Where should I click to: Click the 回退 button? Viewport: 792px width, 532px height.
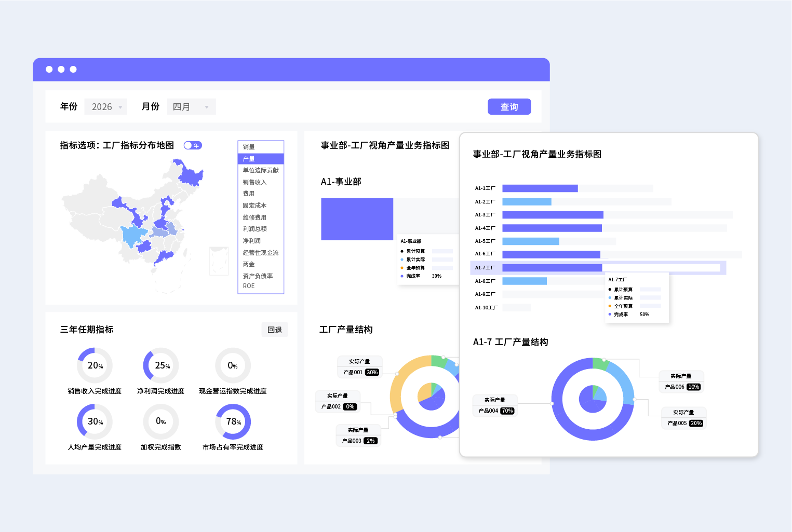(x=275, y=330)
